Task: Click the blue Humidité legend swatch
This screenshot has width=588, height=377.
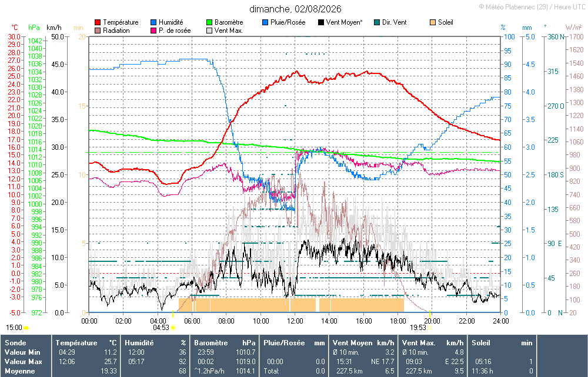Action: [x=153, y=22]
